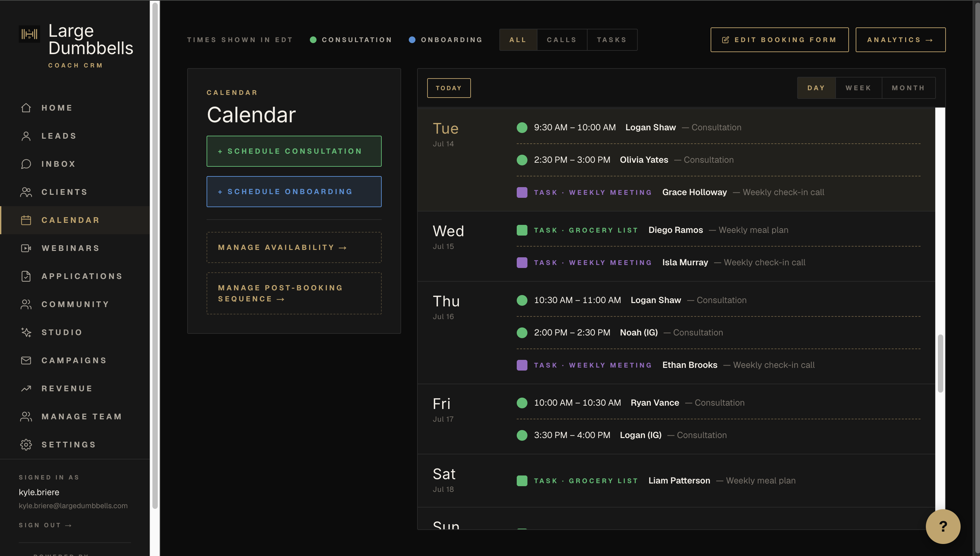The width and height of the screenshot is (980, 556).
Task: Click the Large Dumbbells logo icon
Action: pyautogui.click(x=29, y=34)
